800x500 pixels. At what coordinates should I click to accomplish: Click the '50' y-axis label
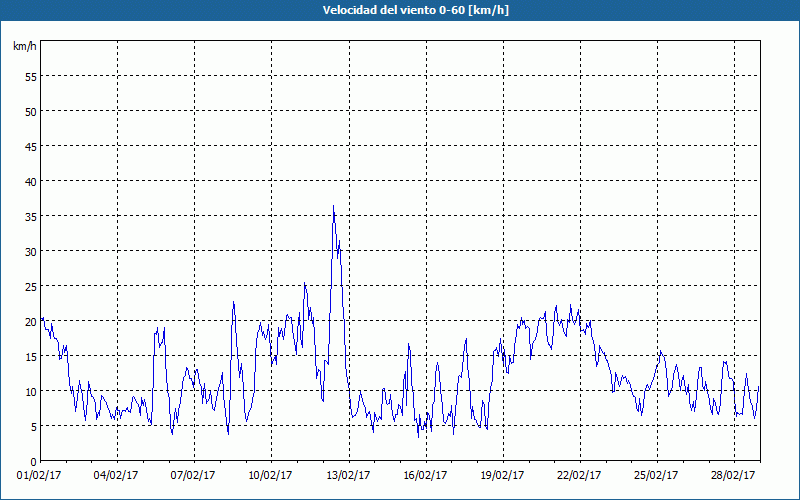[x=31, y=112]
